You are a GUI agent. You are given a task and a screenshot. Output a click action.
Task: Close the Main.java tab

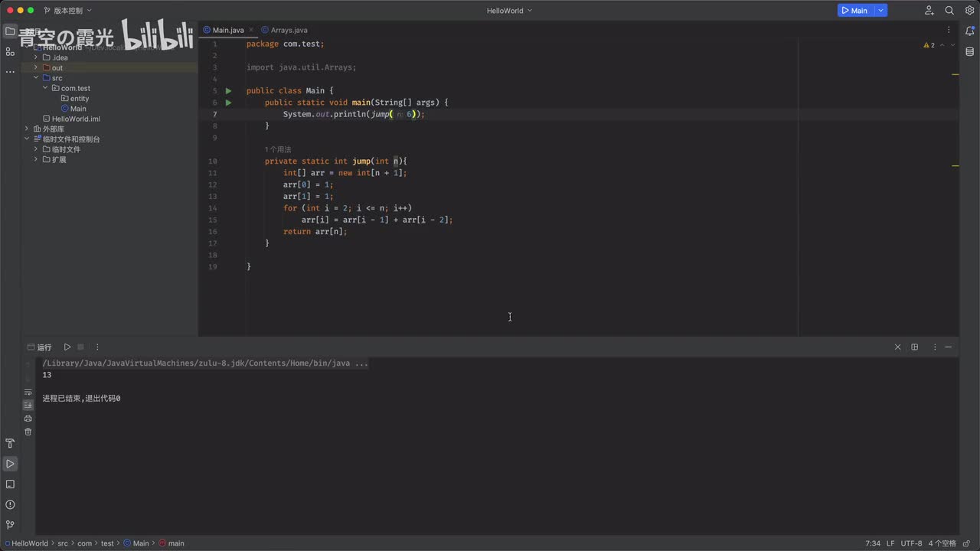pos(251,30)
